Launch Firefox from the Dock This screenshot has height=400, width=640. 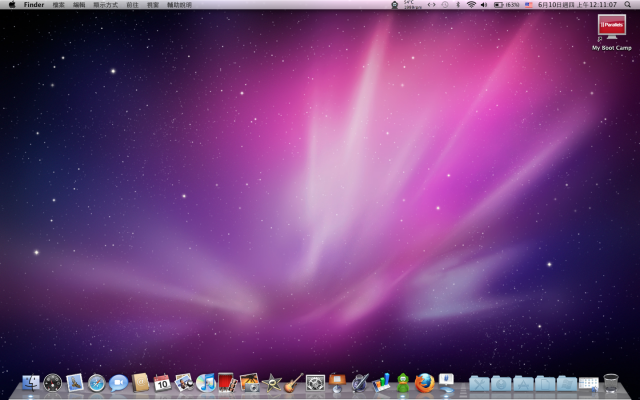[x=424, y=383]
